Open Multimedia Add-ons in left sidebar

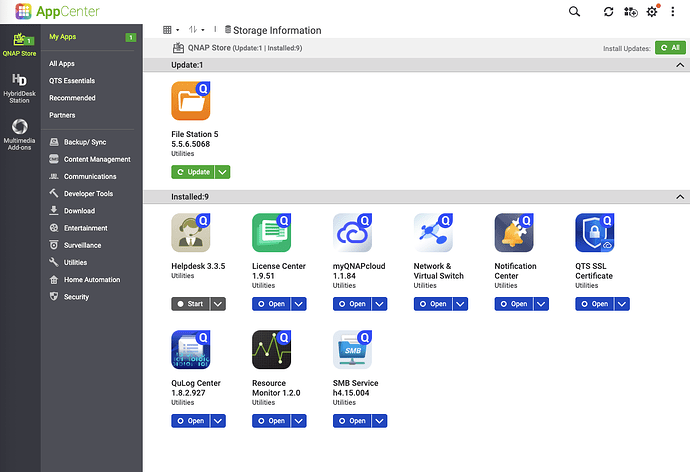click(x=20, y=133)
